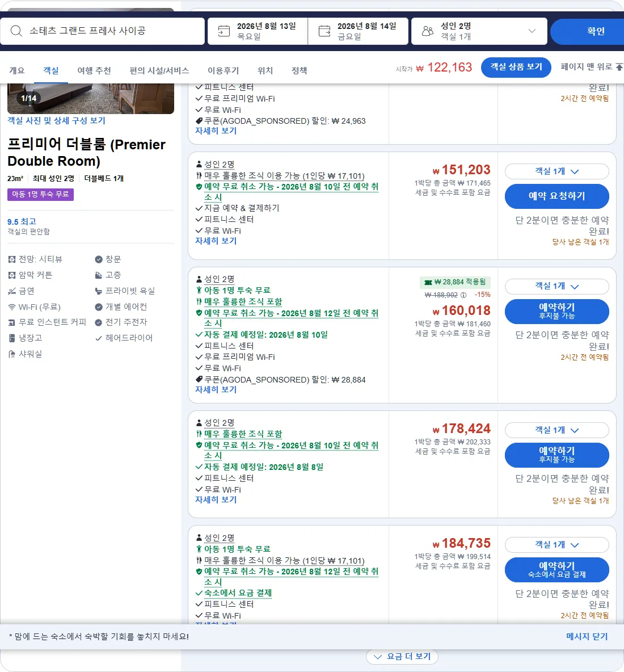This screenshot has width=624, height=672.
Task: Click 예약하기 button for ₩160,018 offer
Action: pyautogui.click(x=556, y=311)
